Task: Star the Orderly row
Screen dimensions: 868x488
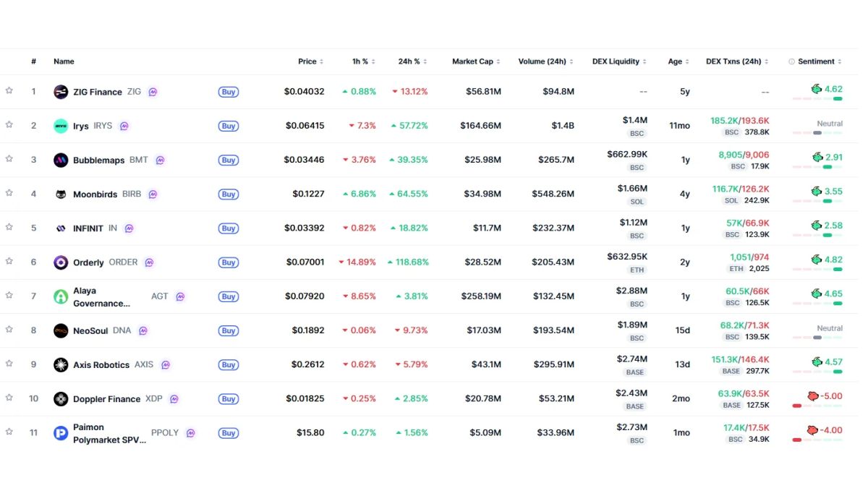Action: [x=9, y=261]
